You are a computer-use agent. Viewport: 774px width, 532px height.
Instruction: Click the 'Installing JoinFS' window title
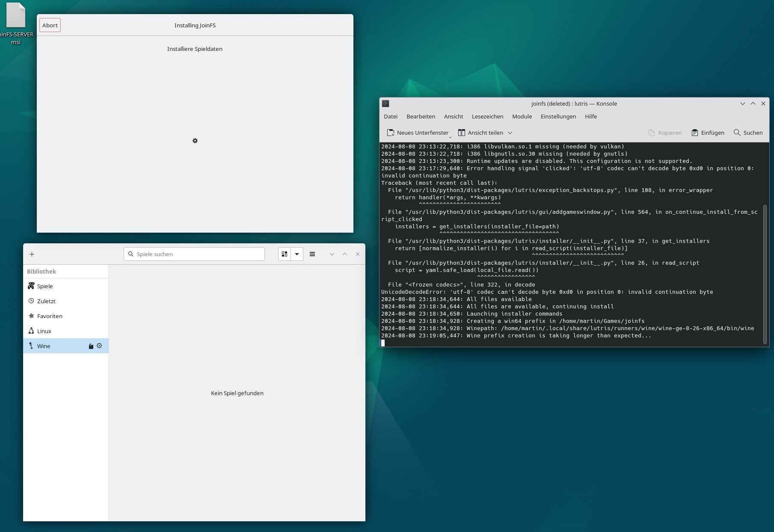click(195, 25)
